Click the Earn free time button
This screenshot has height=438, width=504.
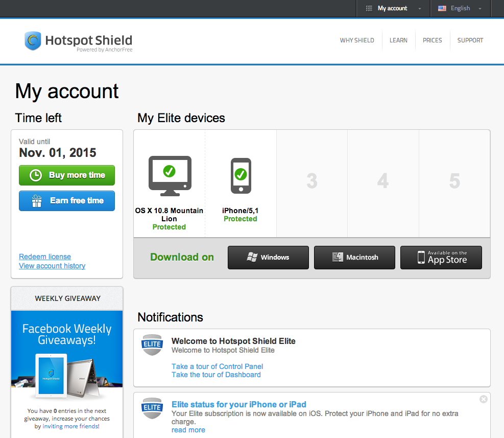(x=67, y=201)
